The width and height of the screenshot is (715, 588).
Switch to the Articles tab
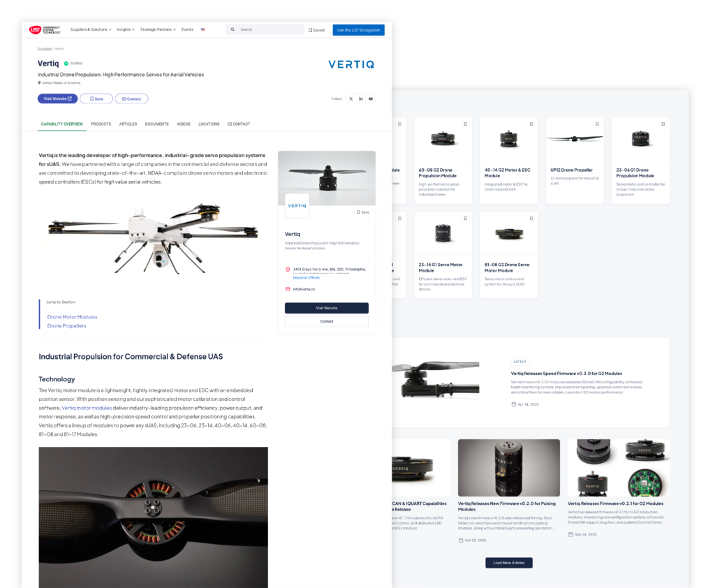point(128,124)
